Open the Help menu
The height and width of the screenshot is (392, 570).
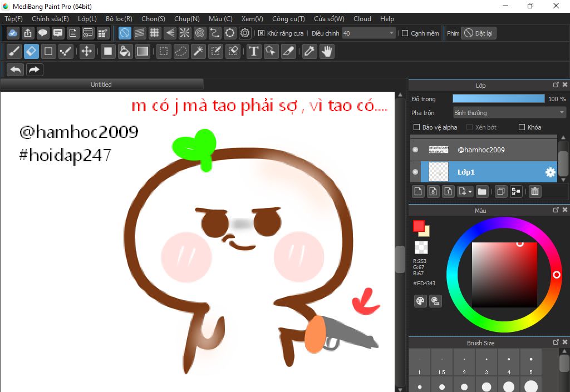tap(387, 19)
